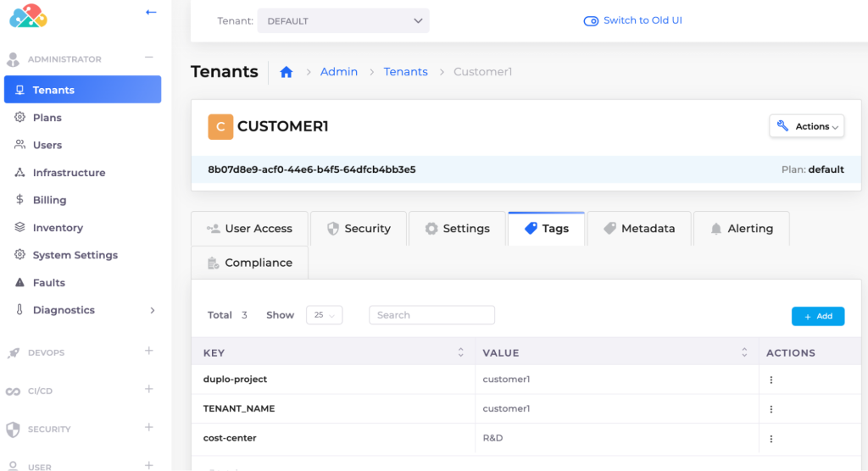The width and height of the screenshot is (868, 471).
Task: Open three-dot actions for TENANT_NAME row
Action: pyautogui.click(x=771, y=409)
